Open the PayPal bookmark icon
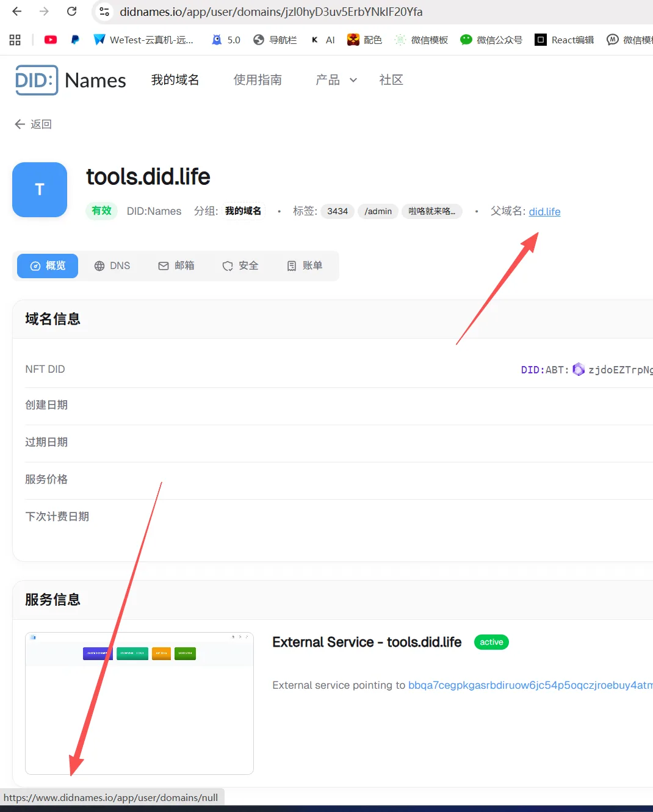The height and width of the screenshot is (812, 653). pyautogui.click(x=75, y=40)
